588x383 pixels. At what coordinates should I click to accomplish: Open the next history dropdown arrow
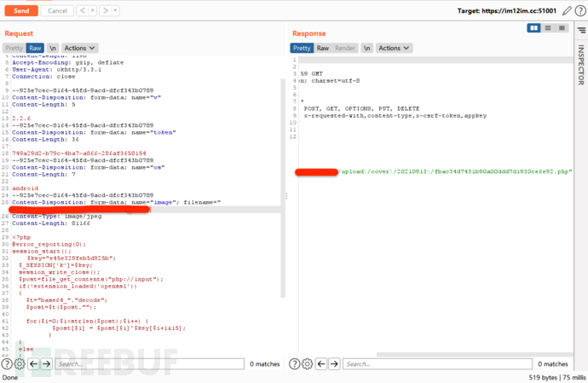click(x=116, y=11)
